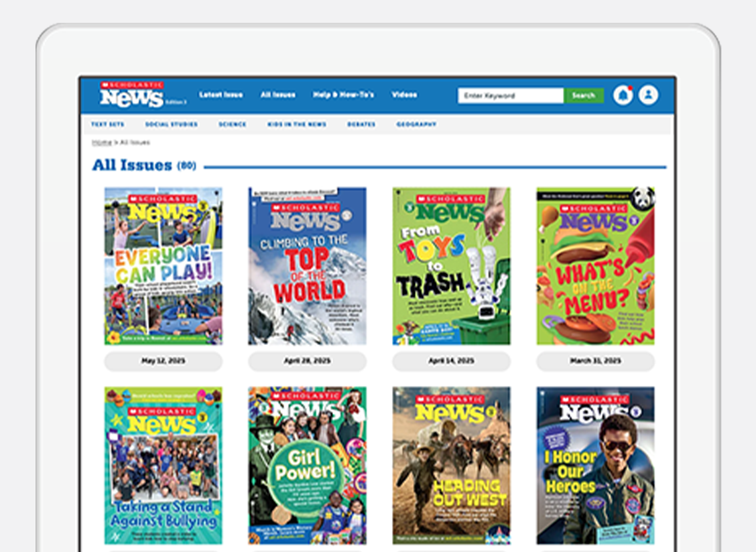Open Climbing to the Top of the World cover
This screenshot has height=552, width=756.
click(308, 266)
